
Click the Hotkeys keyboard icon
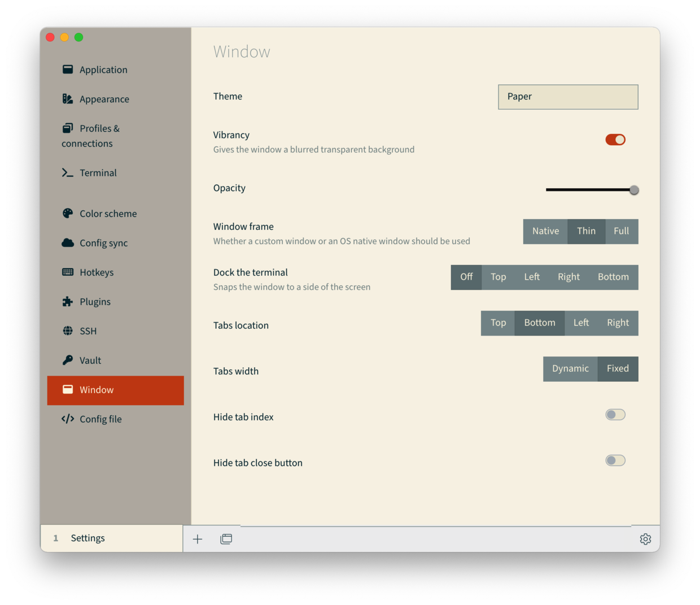point(68,272)
